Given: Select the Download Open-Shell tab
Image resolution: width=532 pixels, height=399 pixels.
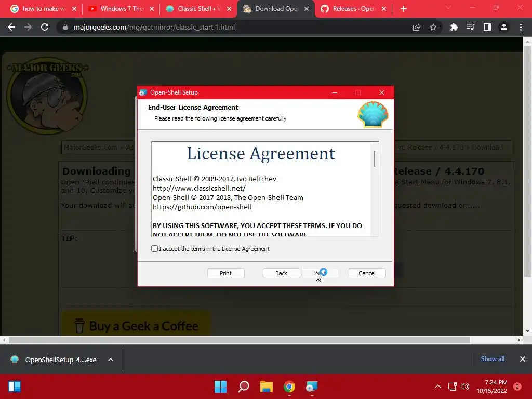Looking at the screenshot, I should [x=276, y=9].
